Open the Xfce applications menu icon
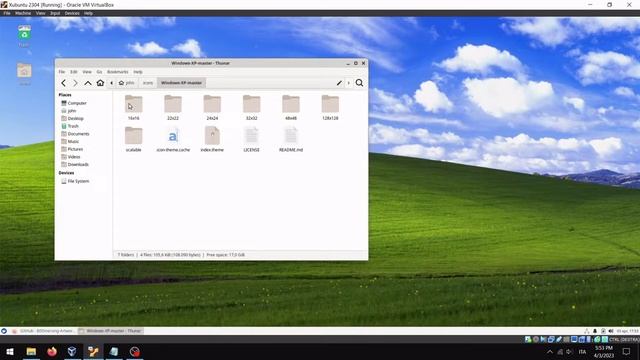640x360 pixels. point(4,331)
